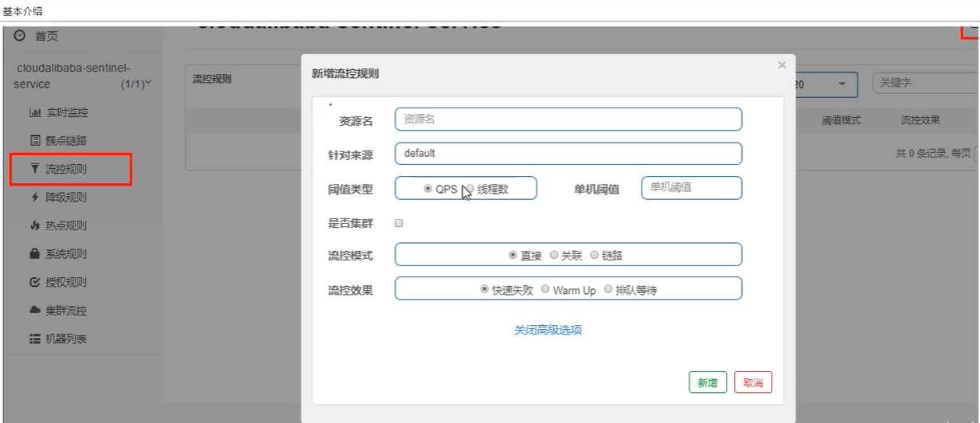Screen dimensions: 980x423
Task: Click the 关闭高级选项 link
Action: [548, 330]
